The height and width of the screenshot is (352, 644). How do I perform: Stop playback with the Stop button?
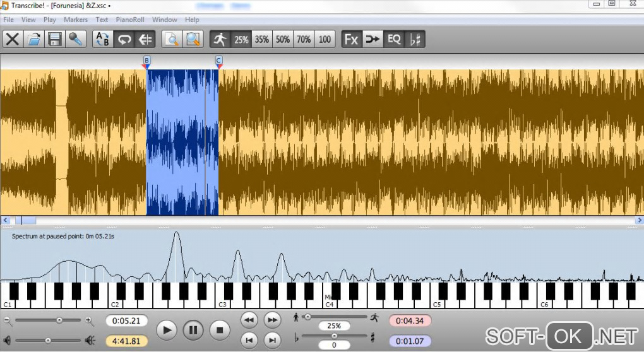(220, 330)
